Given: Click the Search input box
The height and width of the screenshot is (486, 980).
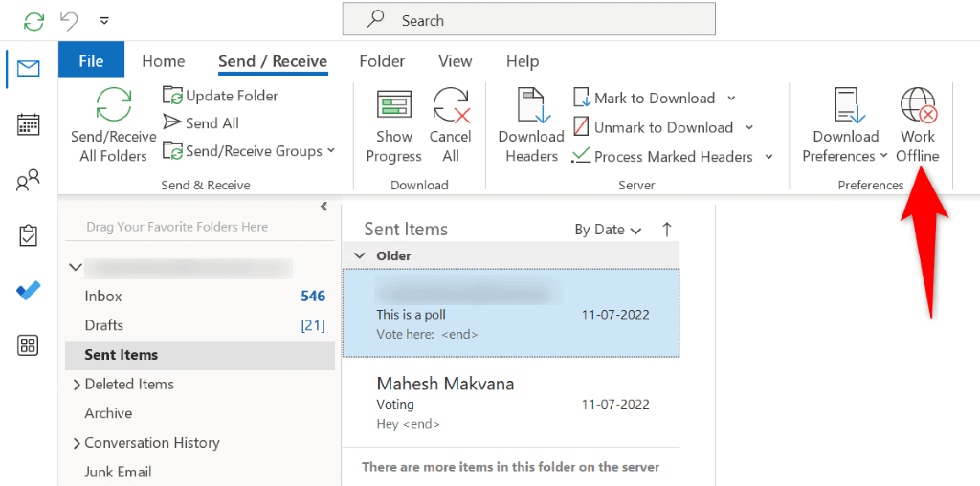Looking at the screenshot, I should tap(529, 20).
